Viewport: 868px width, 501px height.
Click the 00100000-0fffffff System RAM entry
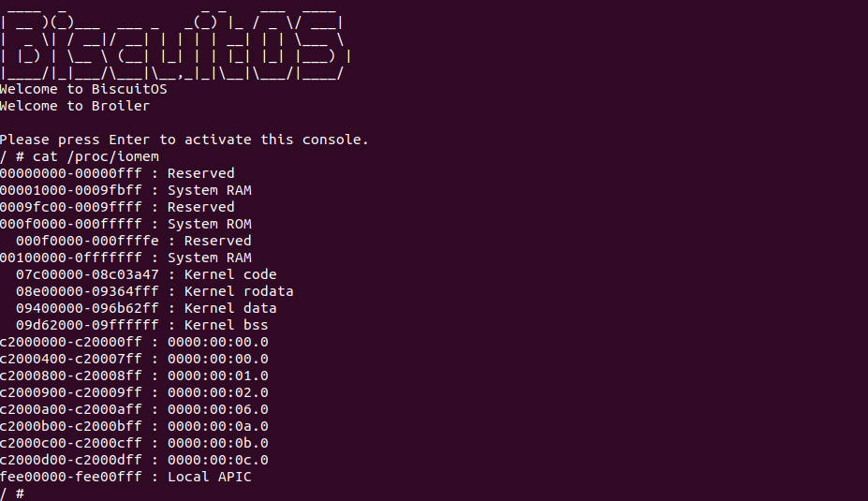125,258
